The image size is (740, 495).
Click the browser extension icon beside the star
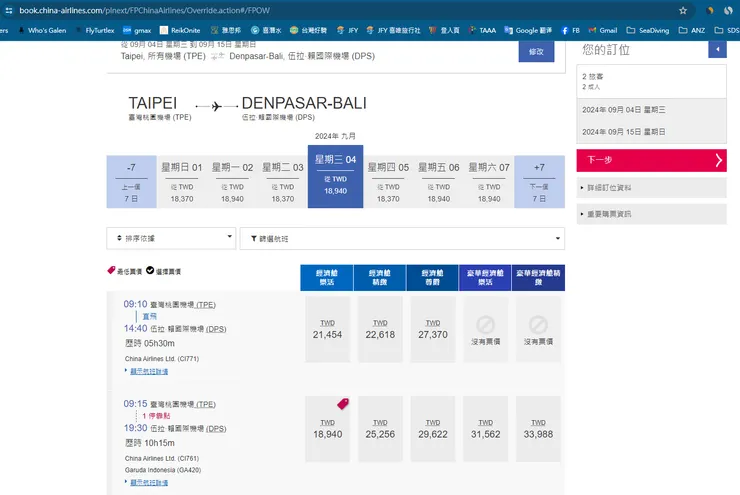710,10
